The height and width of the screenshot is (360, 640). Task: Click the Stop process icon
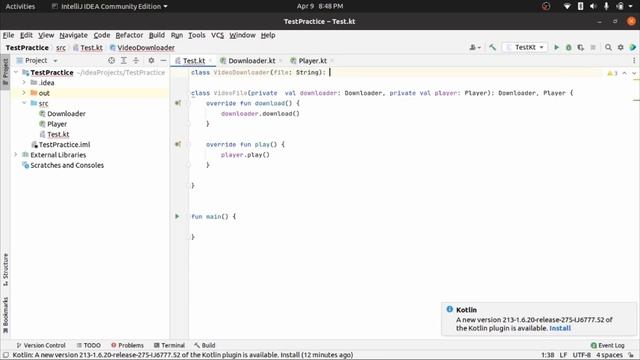(593, 47)
